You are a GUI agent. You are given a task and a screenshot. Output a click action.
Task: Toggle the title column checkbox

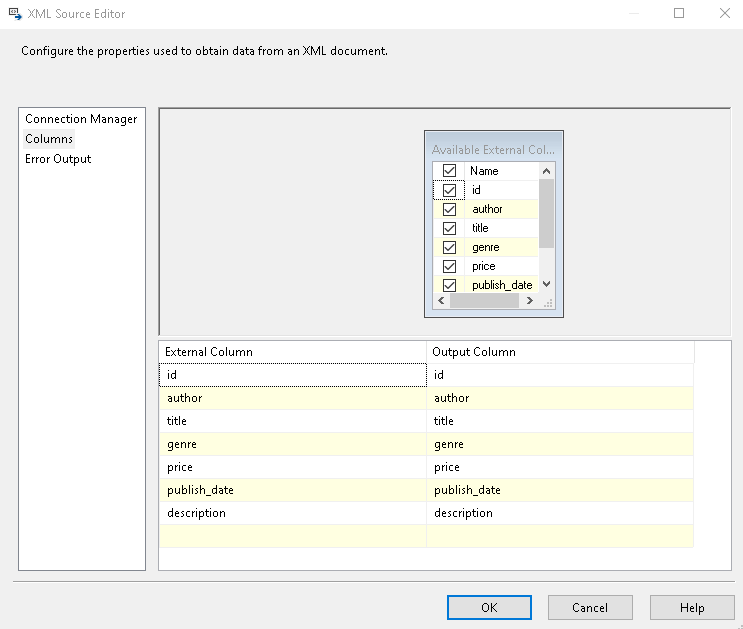coord(449,228)
